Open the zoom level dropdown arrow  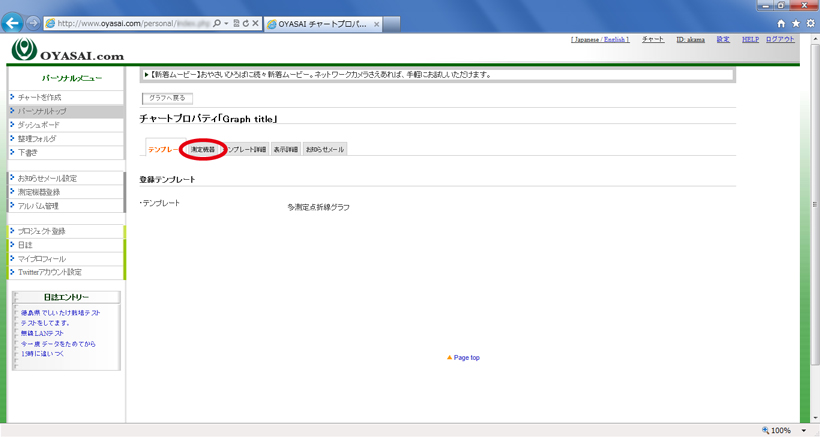[804, 431]
